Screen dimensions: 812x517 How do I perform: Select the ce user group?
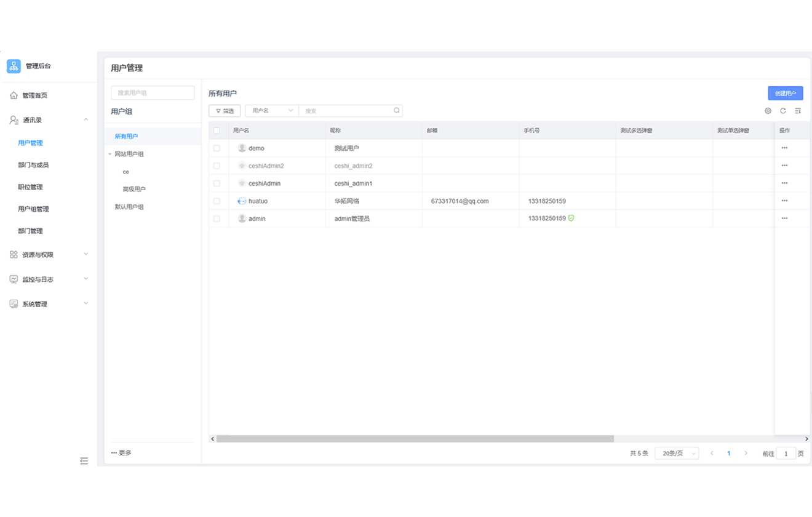[126, 172]
